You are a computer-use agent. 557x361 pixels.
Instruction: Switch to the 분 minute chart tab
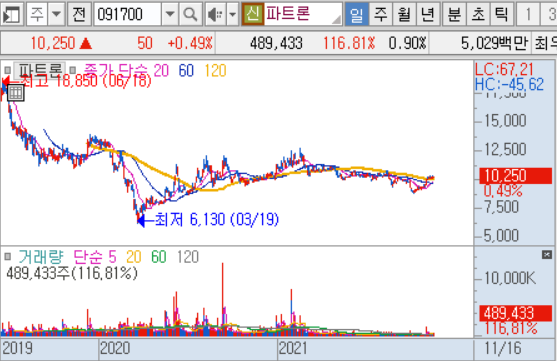click(454, 14)
